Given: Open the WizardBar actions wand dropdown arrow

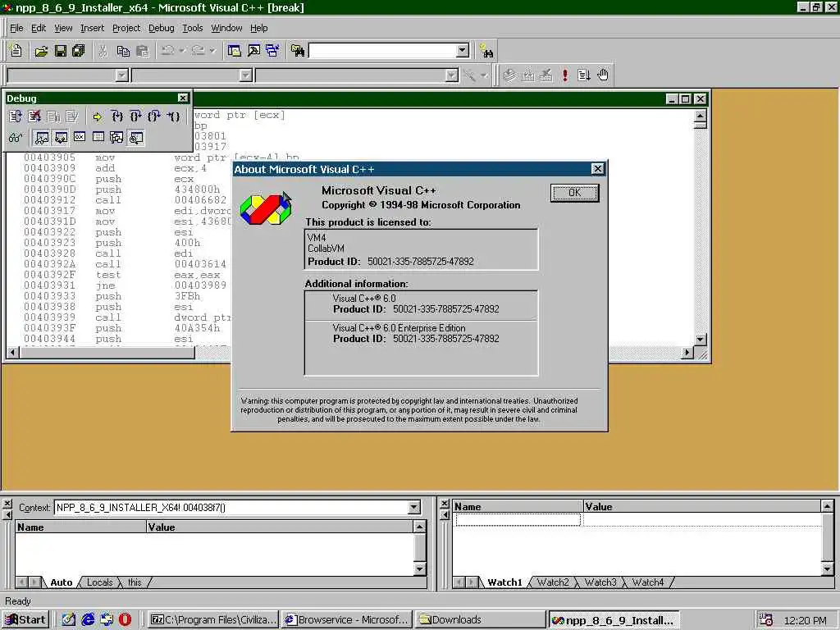Looking at the screenshot, I should [484, 75].
